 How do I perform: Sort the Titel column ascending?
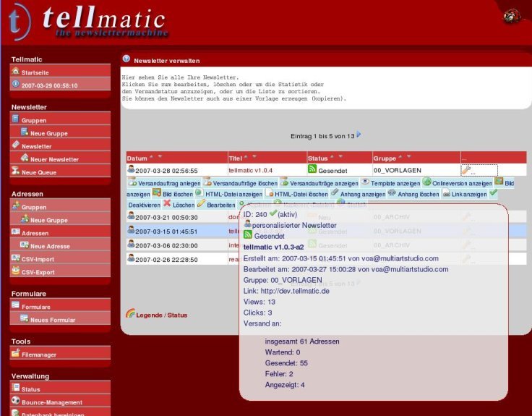click(x=246, y=157)
